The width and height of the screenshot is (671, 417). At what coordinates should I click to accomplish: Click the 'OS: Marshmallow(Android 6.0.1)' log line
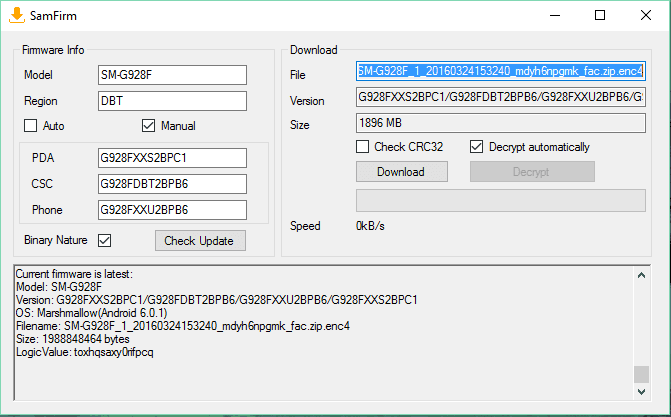[x=92, y=313]
